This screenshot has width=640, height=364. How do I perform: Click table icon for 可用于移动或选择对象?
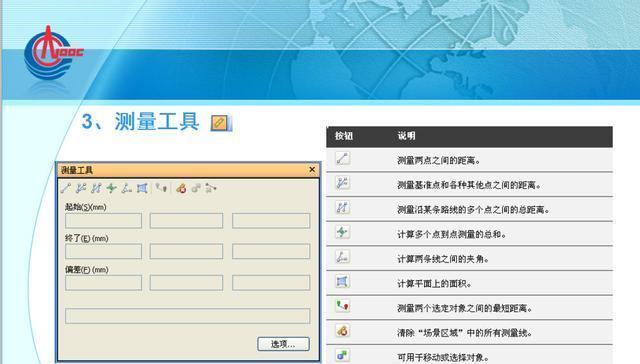(342, 355)
